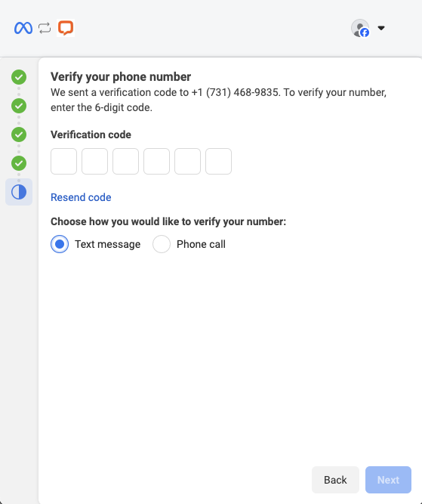Click the Meta infinity logo
Image resolution: width=422 pixels, height=504 pixels.
click(x=23, y=28)
